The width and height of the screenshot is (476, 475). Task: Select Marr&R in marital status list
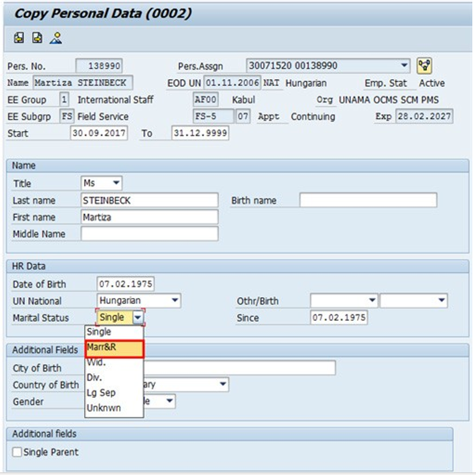114,348
